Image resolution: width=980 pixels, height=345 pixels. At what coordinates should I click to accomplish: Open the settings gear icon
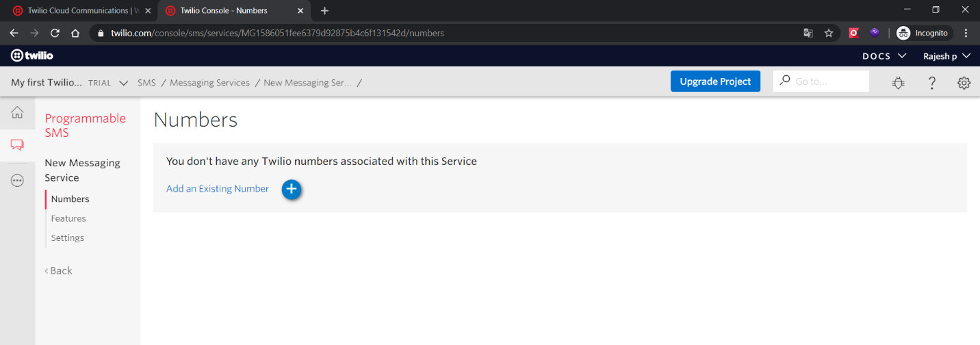964,82
